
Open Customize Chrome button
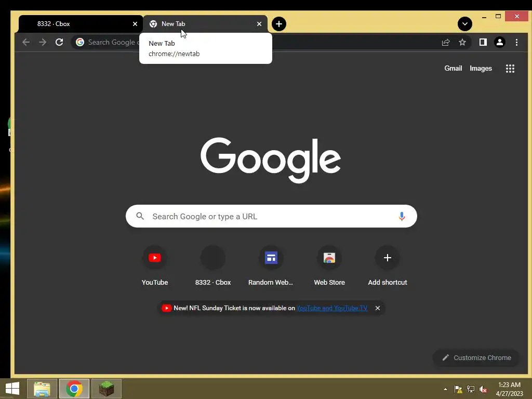coord(476,357)
